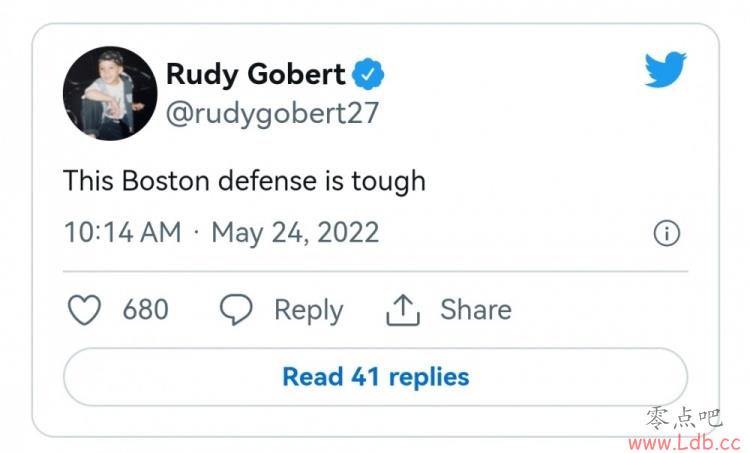The width and height of the screenshot is (750, 453).
Task: Click the Reply label
Action: coord(309,310)
